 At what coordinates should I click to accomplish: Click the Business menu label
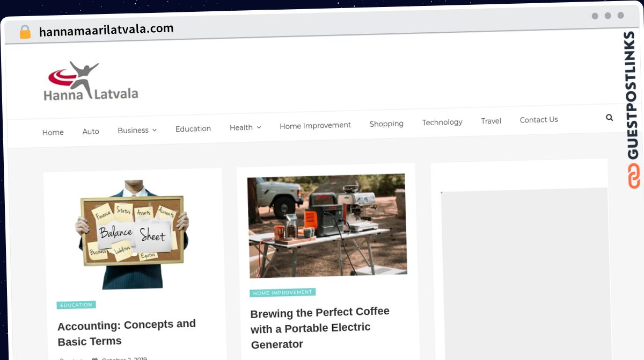133,130
